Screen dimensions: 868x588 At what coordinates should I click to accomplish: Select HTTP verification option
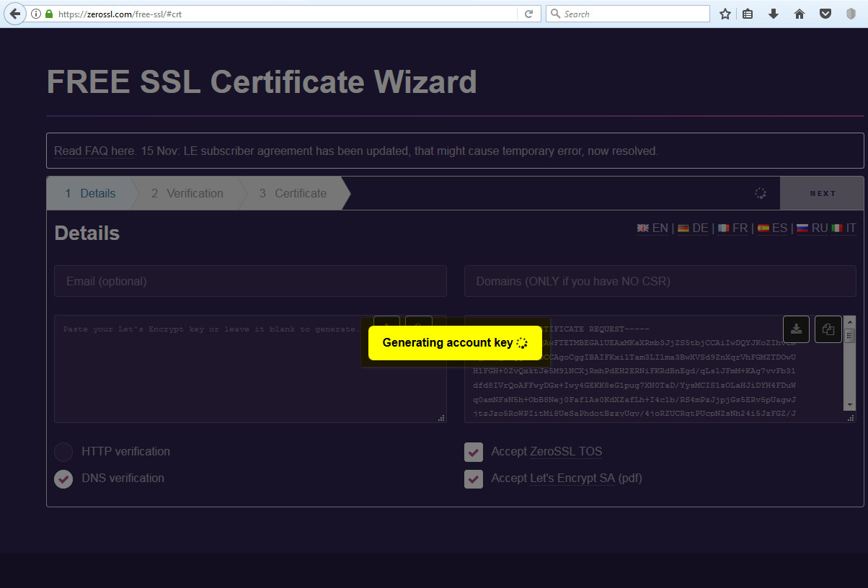[63, 452]
